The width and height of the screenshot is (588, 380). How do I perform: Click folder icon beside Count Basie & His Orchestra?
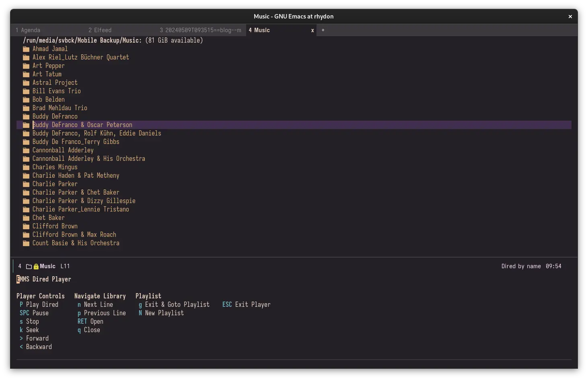click(x=26, y=243)
